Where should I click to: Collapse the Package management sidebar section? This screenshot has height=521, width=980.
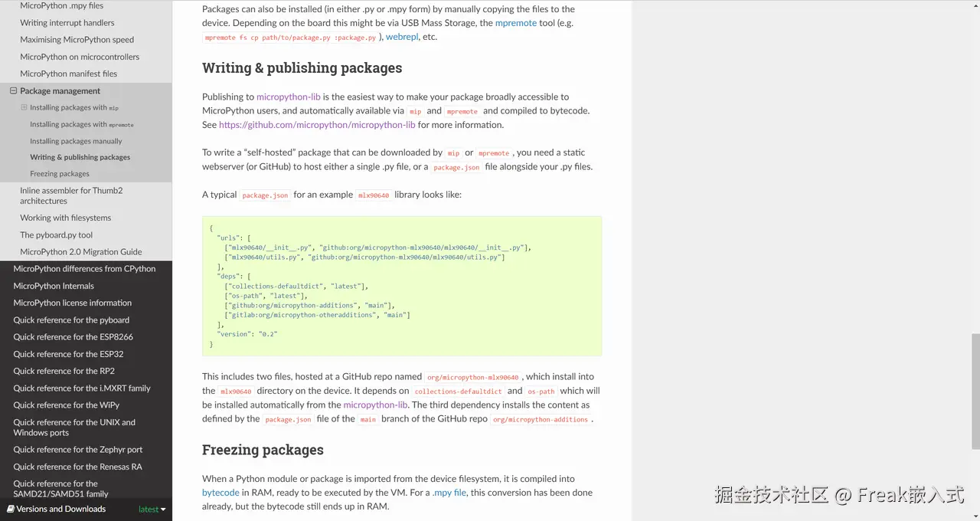[x=13, y=91]
